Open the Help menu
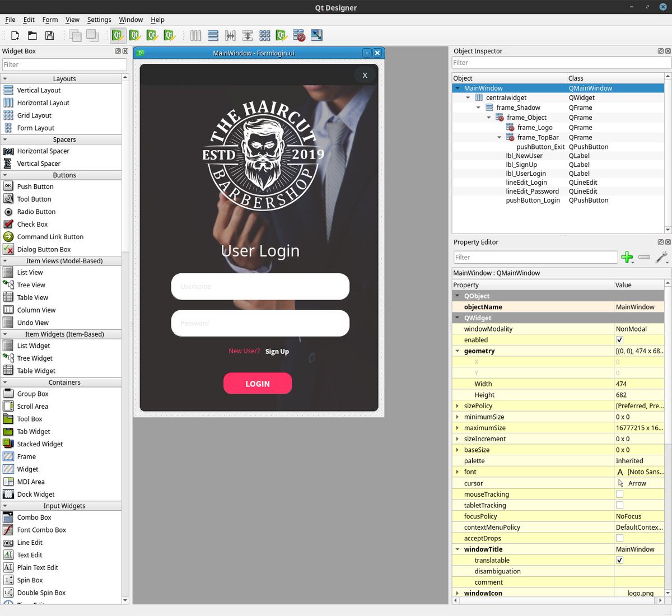Viewport: 672px width, 616px height. coord(157,20)
